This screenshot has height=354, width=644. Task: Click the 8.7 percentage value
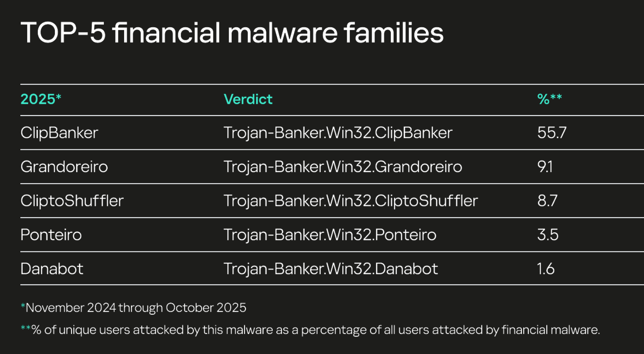coord(547,201)
